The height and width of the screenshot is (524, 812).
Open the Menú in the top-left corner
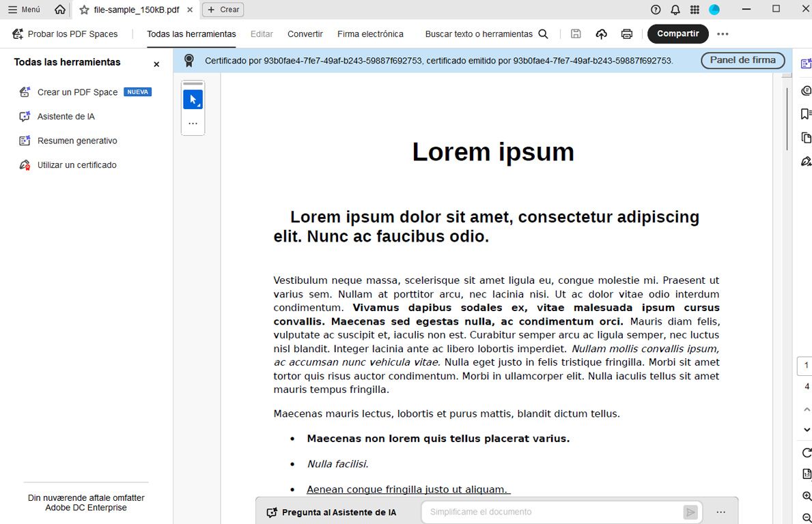[23, 10]
